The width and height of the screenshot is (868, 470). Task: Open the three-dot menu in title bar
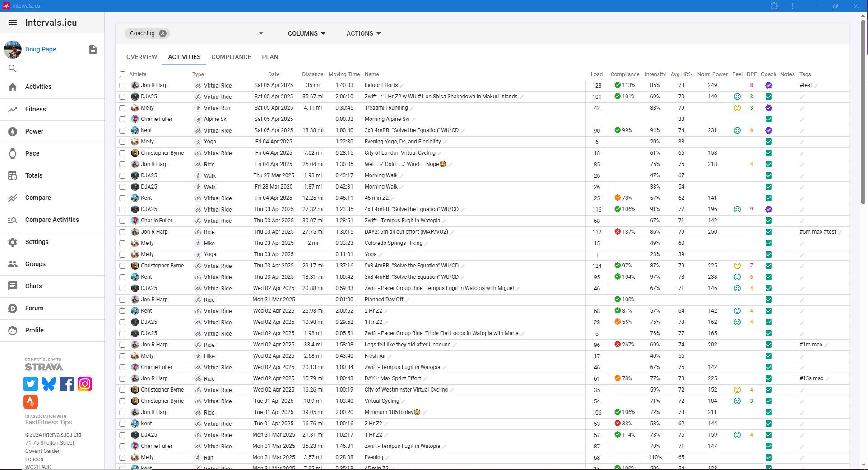[793, 6]
